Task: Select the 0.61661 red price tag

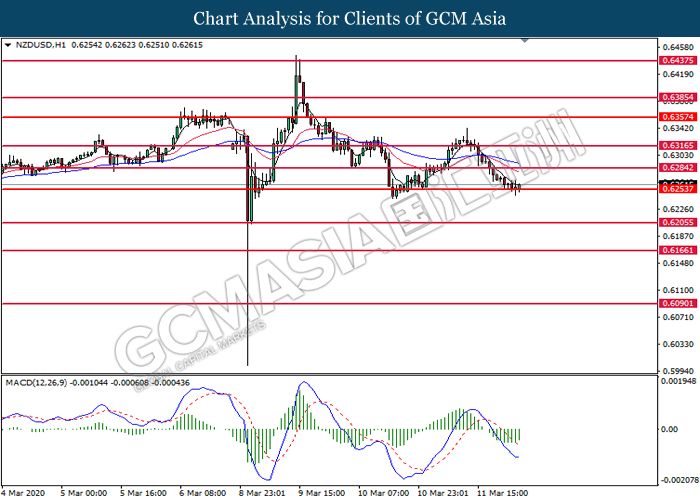Action: pyautogui.click(x=676, y=250)
